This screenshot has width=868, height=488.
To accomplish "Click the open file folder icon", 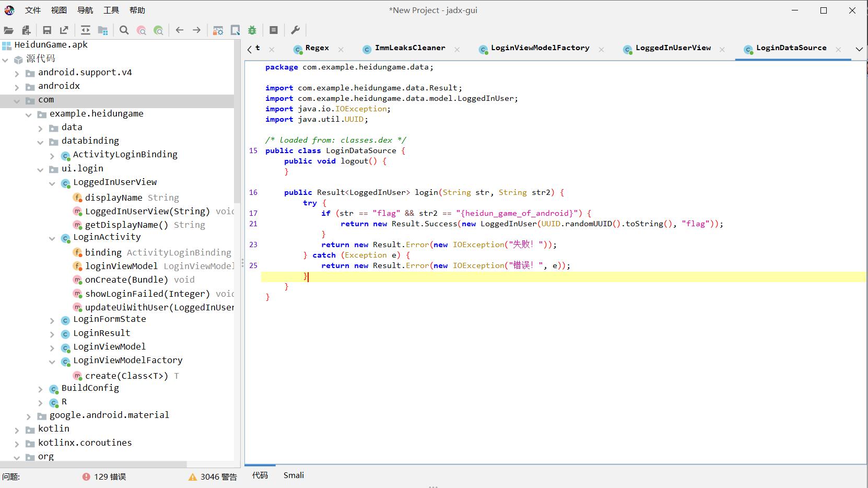I will click(x=9, y=30).
